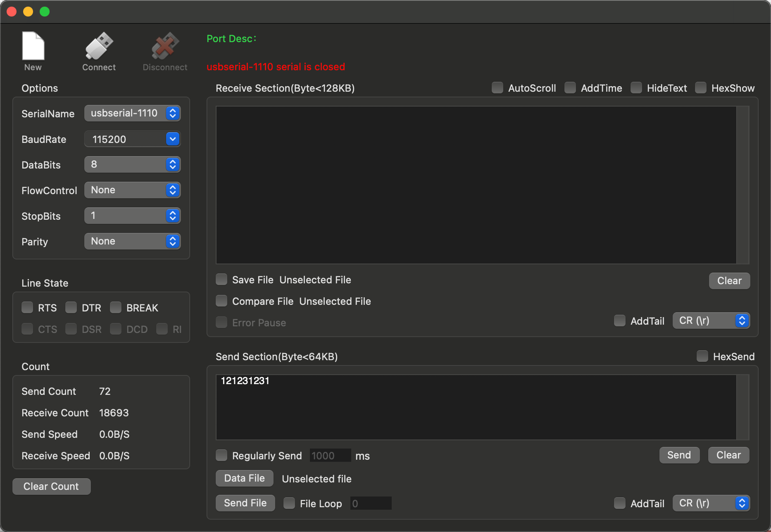Click the File Loop count field
771x532 pixels.
tap(371, 503)
